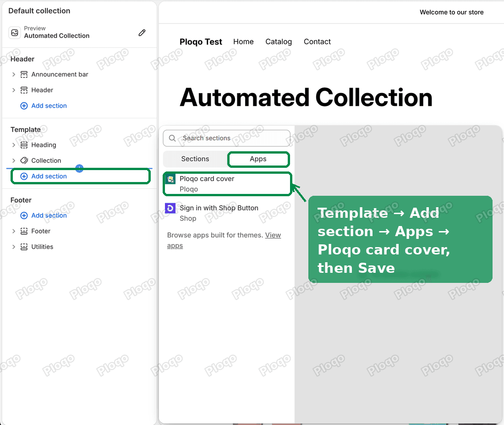Screen dimensions: 504x425
Task: Select Sign in with Shop Button
Action: coord(227,213)
